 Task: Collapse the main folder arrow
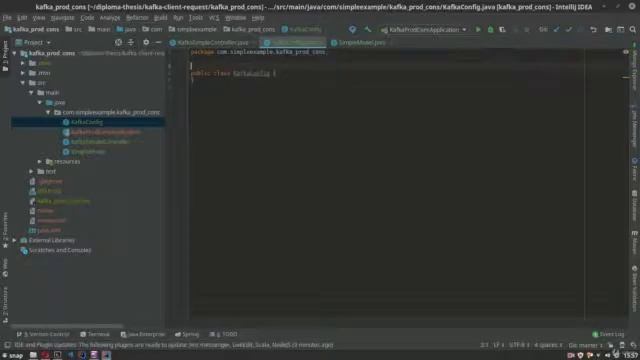click(x=31, y=93)
